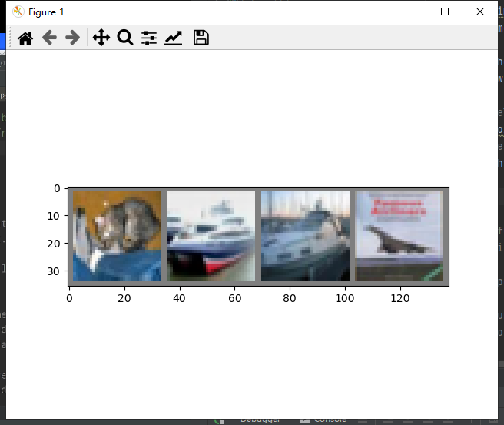The image size is (504, 425).
Task: Open the Edit axis and curve parameters dialog
Action: tap(173, 38)
